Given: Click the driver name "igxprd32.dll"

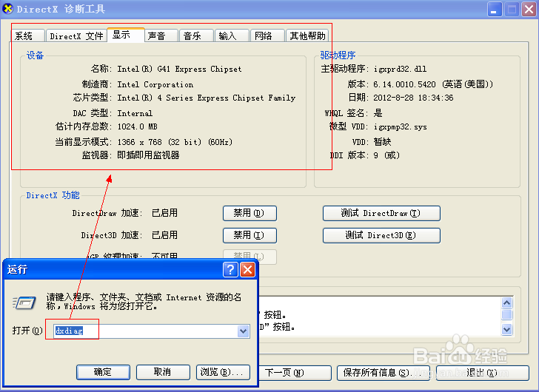Looking at the screenshot, I should [400, 69].
